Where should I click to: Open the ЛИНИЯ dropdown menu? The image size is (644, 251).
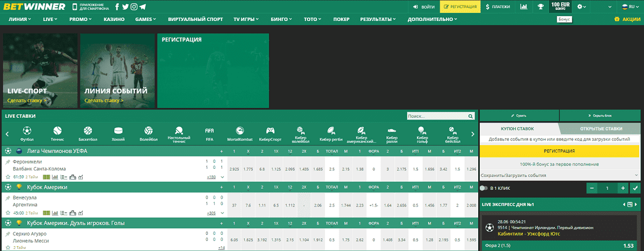(x=20, y=19)
